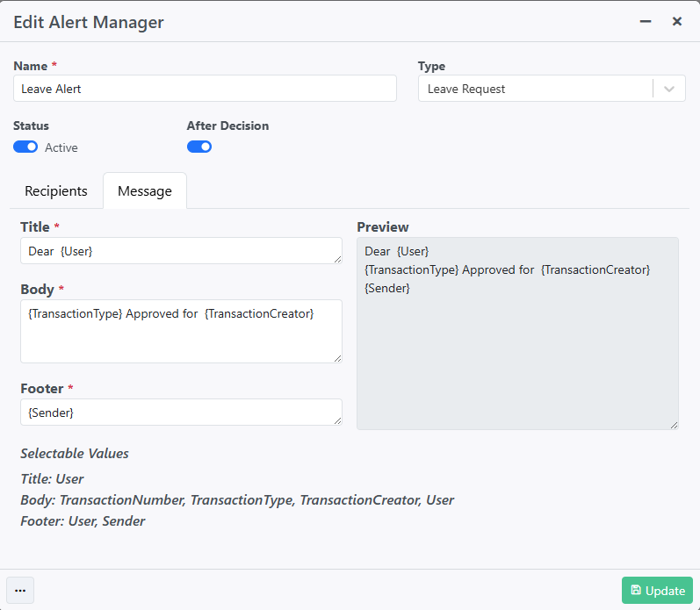Viewport: 700px width, 610px height.
Task: Toggle the Active status switch
Action: tap(25, 147)
